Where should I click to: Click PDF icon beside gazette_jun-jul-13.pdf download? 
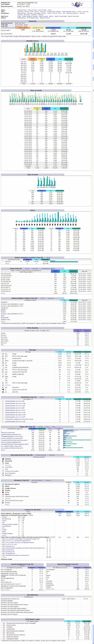pyautogui.click(x=3, y=401)
